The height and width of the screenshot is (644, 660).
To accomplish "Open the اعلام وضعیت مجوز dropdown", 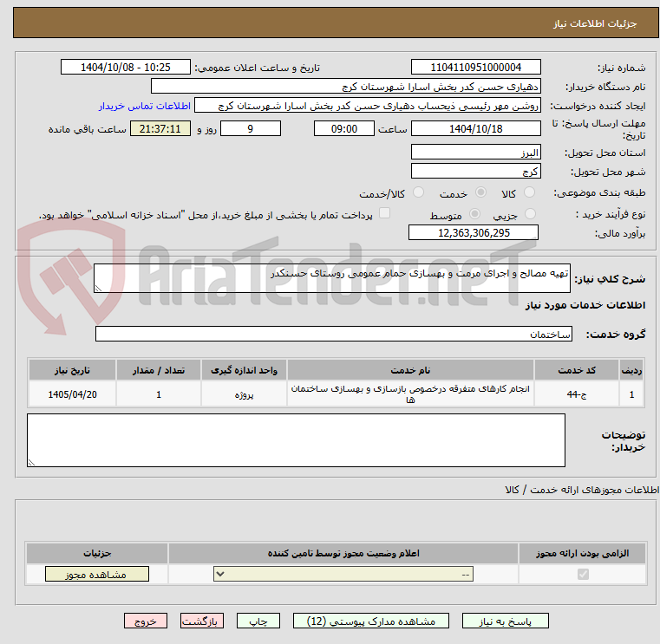I will pos(343,574).
